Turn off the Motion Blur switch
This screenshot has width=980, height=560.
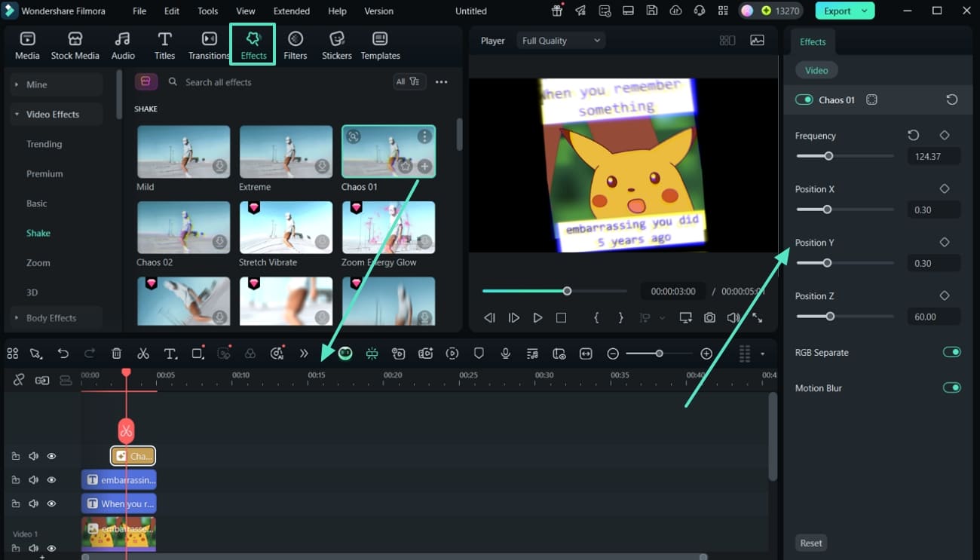pyautogui.click(x=951, y=387)
